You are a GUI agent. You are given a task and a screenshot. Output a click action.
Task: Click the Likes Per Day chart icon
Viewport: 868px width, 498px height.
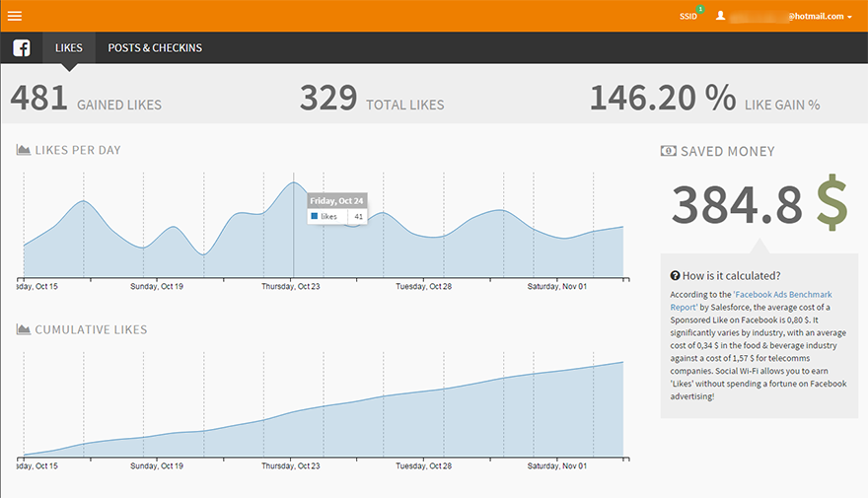point(24,150)
